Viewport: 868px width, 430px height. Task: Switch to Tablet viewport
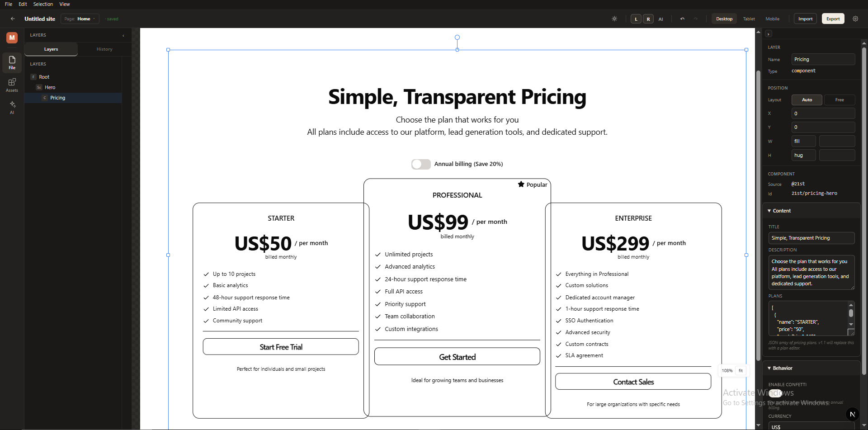click(x=749, y=19)
